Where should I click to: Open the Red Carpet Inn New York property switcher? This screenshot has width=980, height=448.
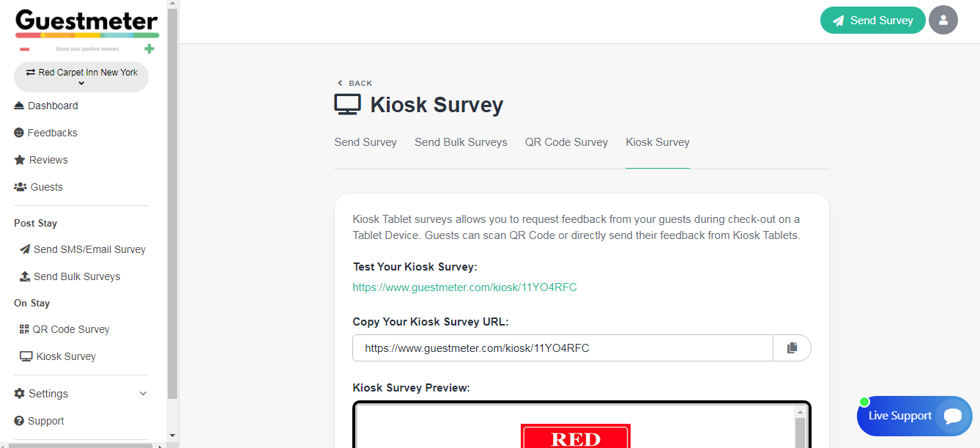[x=81, y=77]
